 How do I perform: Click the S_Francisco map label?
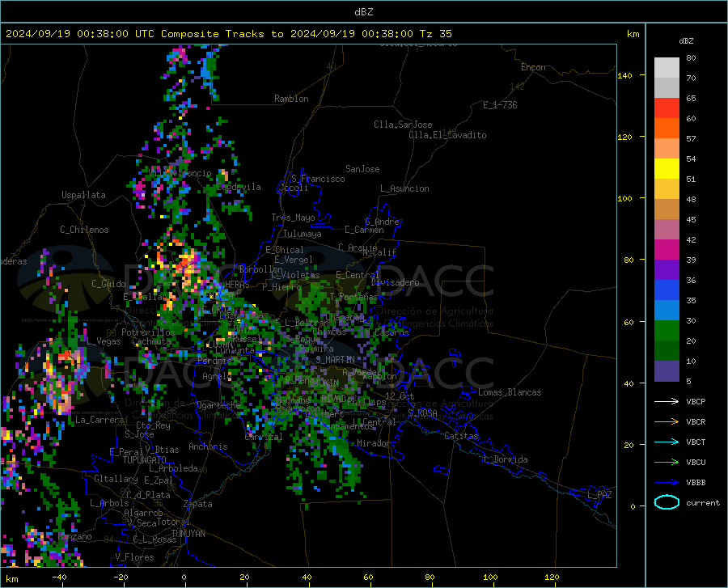[318, 179]
